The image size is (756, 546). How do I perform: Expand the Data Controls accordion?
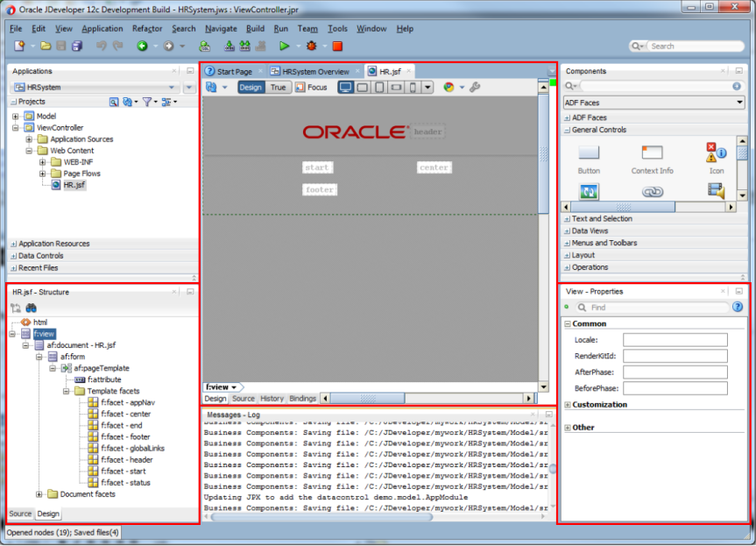tap(13, 256)
